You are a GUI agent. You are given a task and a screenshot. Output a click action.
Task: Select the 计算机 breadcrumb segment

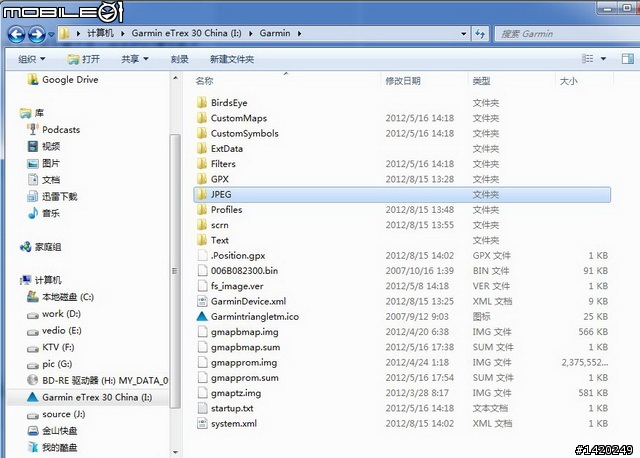[x=100, y=33]
